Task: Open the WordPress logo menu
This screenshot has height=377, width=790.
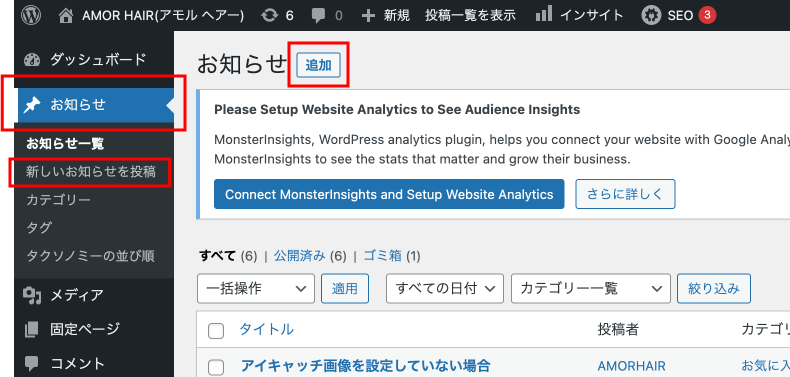Action: click(31, 15)
